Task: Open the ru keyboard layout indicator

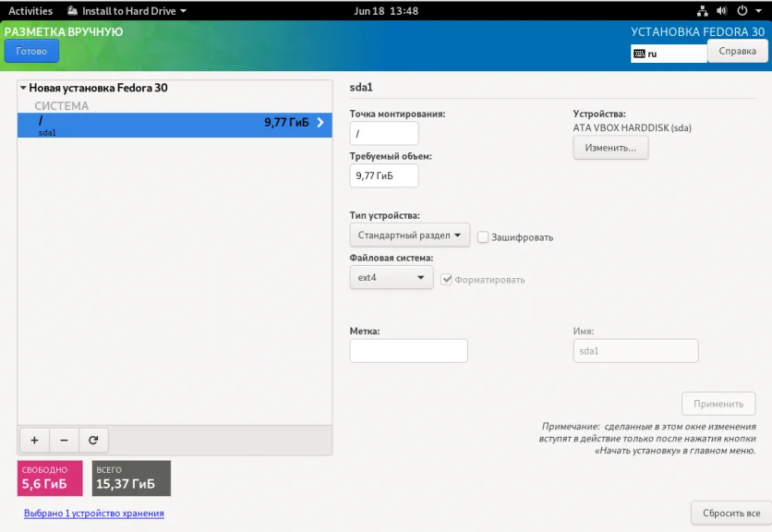Action: point(669,54)
